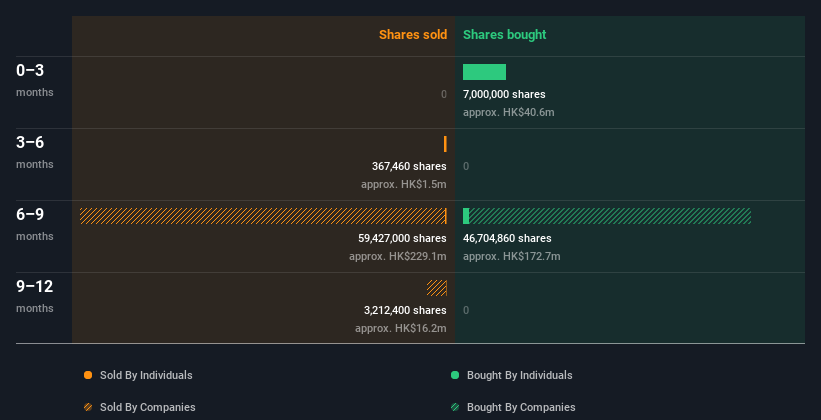Select 'approx. HK$40.6m' value
This screenshot has height=420, width=821.
(x=508, y=112)
